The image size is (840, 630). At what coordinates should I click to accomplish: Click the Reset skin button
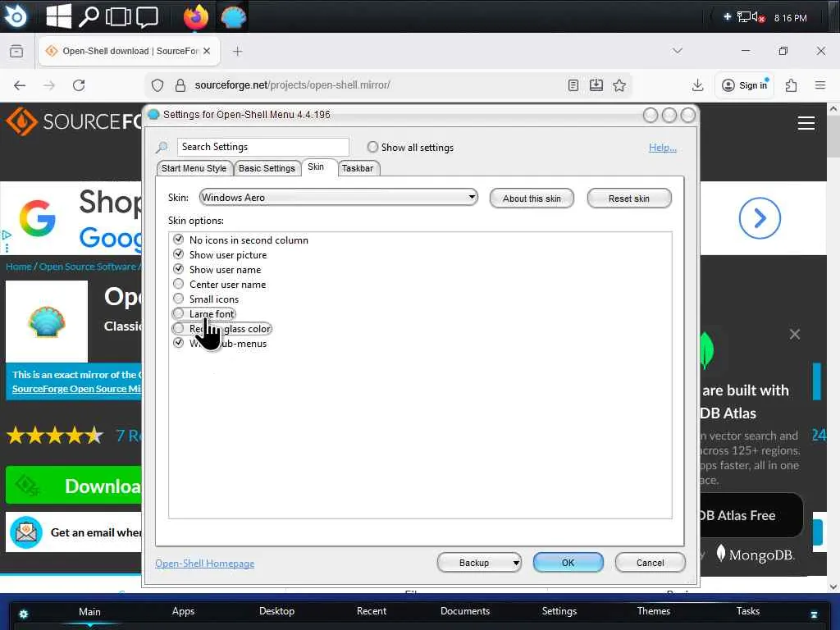629,199
